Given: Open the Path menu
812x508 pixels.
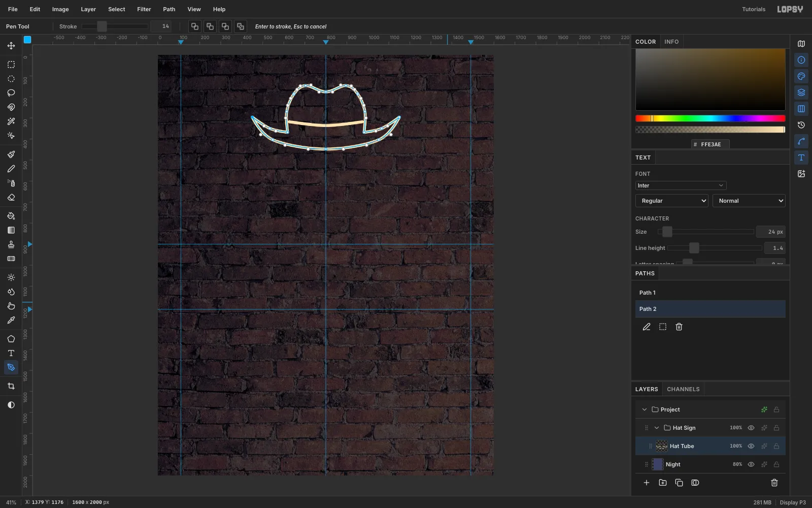Looking at the screenshot, I should (169, 9).
